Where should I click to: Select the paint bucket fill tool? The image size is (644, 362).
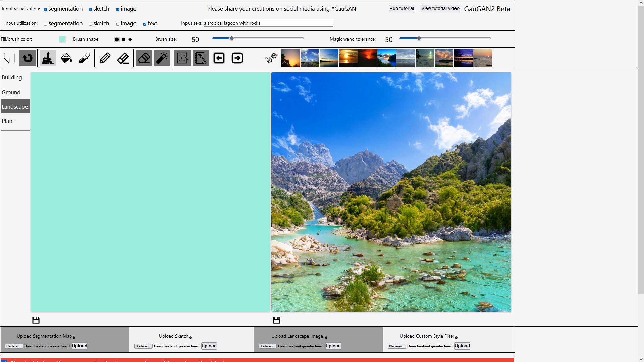tap(66, 58)
